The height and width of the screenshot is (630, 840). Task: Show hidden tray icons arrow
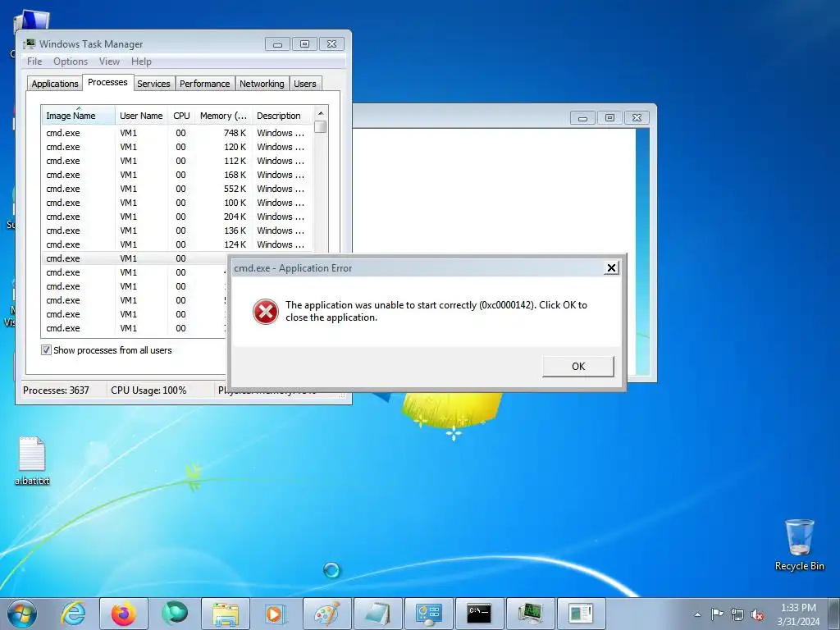pos(697,614)
